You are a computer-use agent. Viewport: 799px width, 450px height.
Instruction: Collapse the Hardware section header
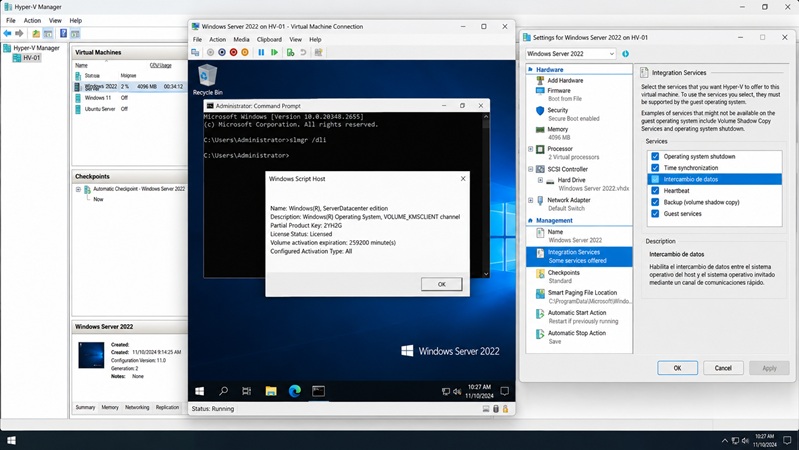click(x=530, y=69)
